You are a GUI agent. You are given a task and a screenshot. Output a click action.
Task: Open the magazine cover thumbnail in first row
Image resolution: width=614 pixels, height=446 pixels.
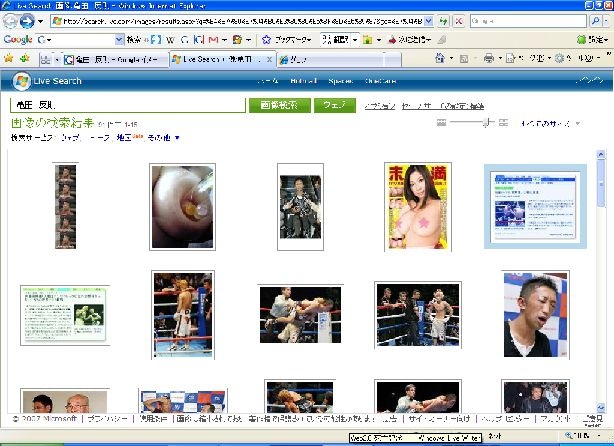point(418,205)
